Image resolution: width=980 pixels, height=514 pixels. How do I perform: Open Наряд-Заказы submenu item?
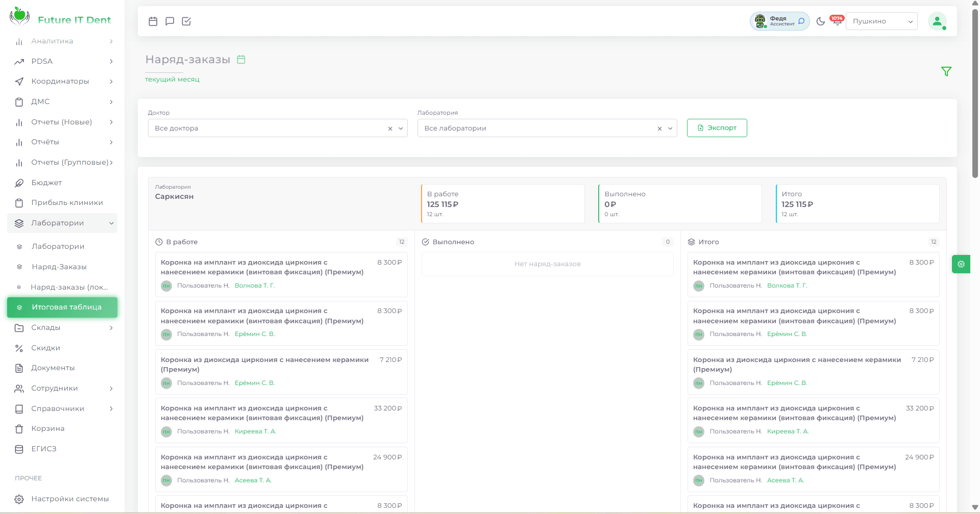[62, 267]
